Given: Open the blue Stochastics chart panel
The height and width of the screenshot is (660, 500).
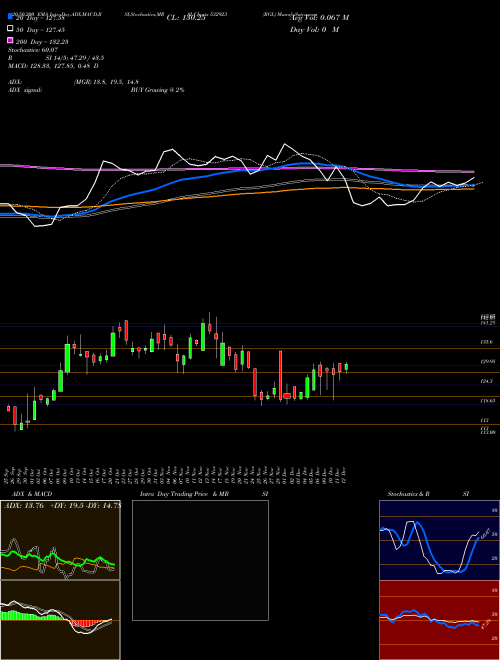Looking at the screenshot, I should pos(439,540).
